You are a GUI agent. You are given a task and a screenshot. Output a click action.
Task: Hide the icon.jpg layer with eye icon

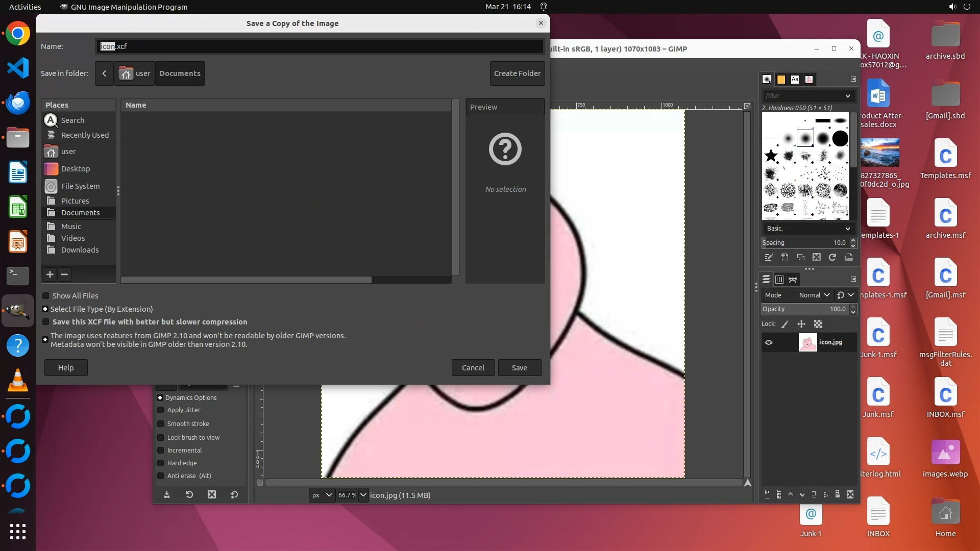tap(769, 342)
